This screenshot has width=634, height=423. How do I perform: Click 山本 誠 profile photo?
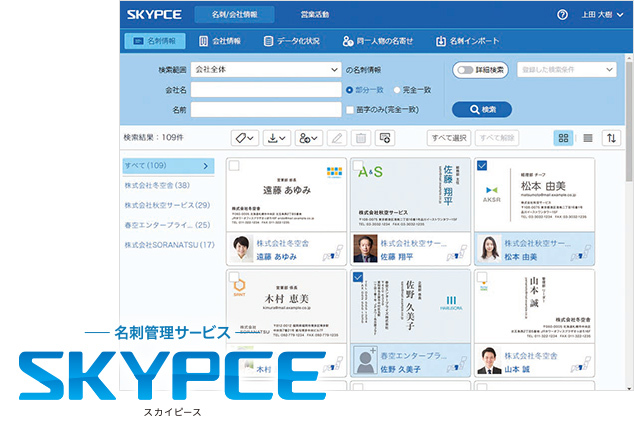[x=490, y=360]
